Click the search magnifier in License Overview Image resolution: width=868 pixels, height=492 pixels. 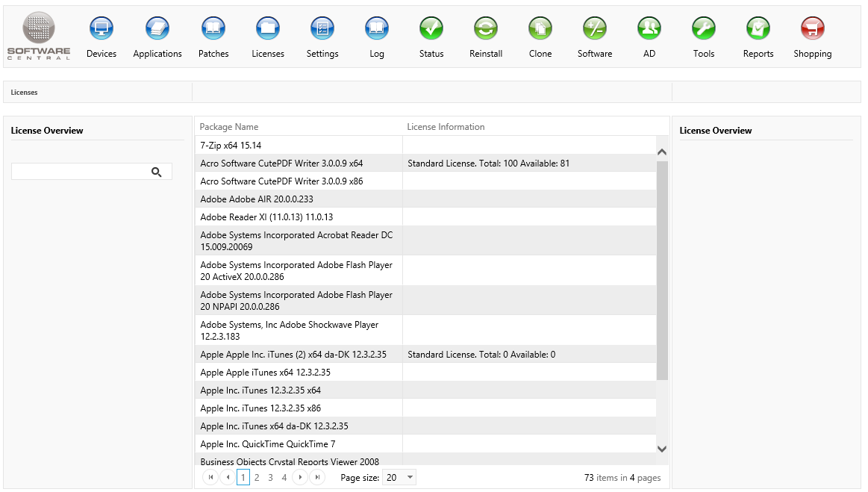tap(157, 172)
